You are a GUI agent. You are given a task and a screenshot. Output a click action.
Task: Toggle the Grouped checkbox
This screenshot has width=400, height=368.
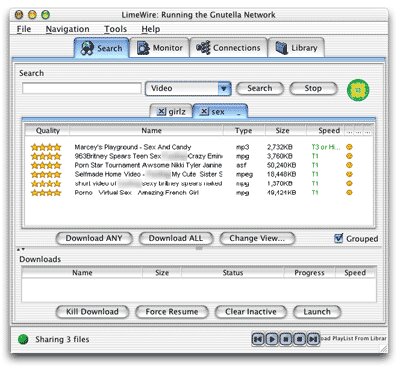[x=338, y=238]
